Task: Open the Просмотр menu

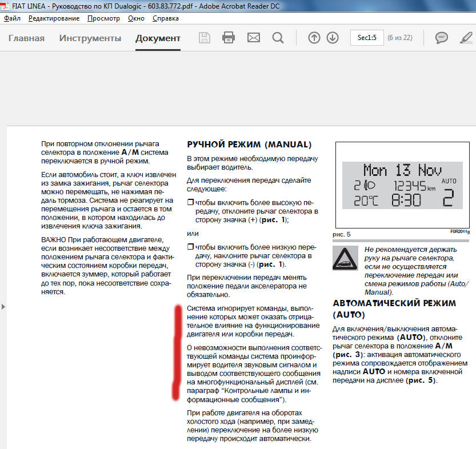Action: click(103, 18)
